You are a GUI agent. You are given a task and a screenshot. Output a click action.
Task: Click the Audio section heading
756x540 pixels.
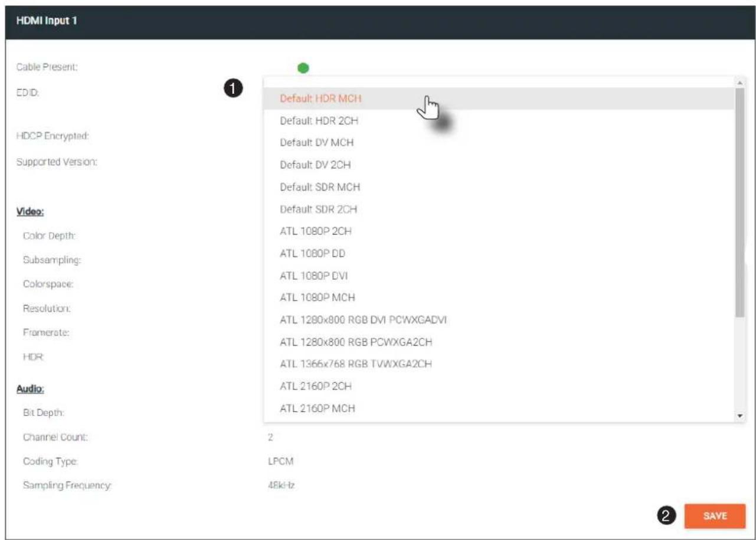tap(30, 389)
